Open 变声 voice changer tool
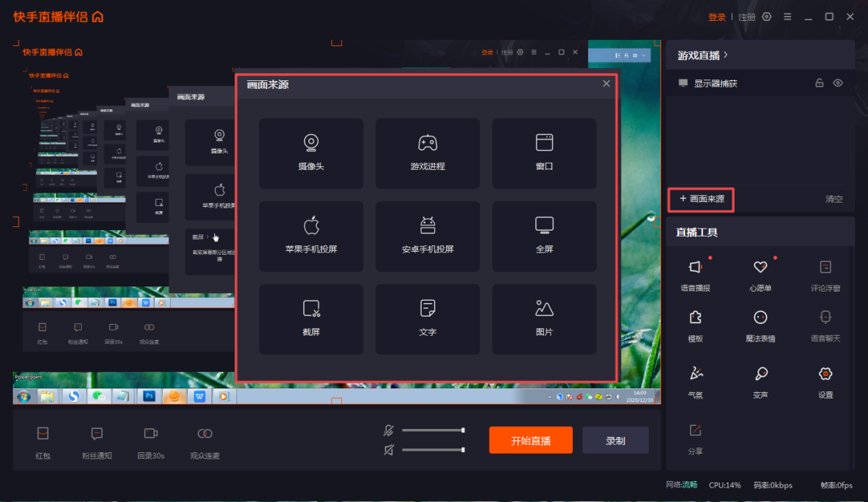Viewport: 868px width, 502px height. [760, 383]
